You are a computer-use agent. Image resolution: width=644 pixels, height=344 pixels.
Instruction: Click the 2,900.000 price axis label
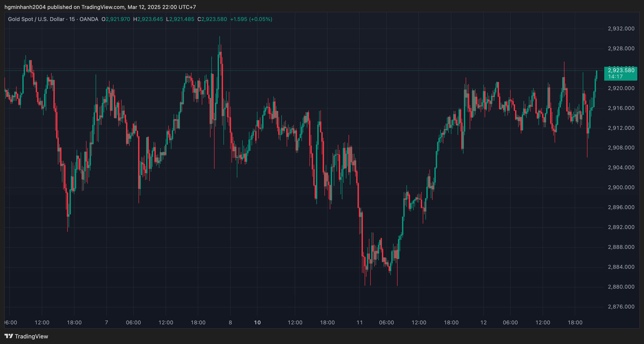pyautogui.click(x=621, y=187)
